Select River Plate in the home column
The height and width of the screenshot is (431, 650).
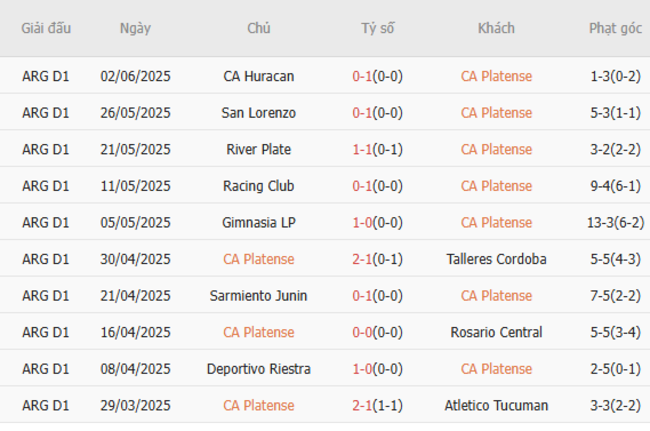click(258, 149)
